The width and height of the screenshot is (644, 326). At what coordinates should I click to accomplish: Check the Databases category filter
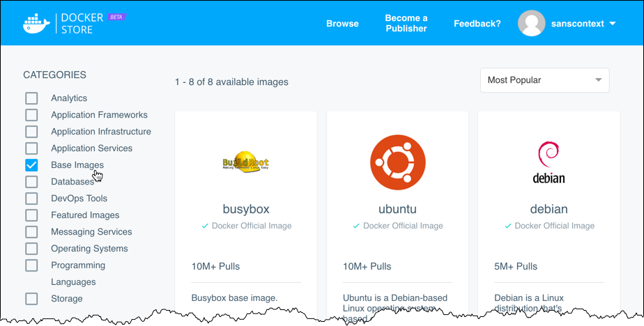click(31, 182)
